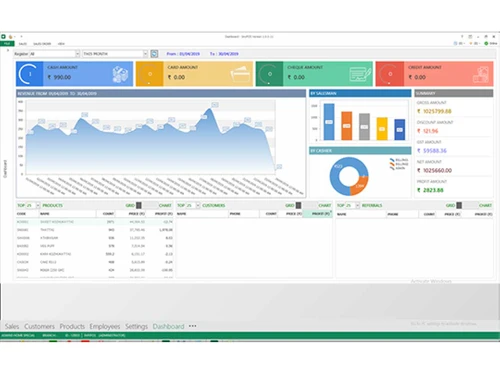Click the circular gauge on Card Amount card
The width and height of the screenshot is (500, 375).
(x=150, y=74)
